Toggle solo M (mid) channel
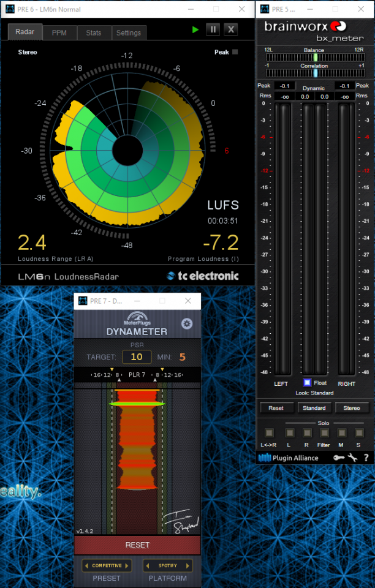This screenshot has width=375, height=588. pyautogui.click(x=341, y=433)
